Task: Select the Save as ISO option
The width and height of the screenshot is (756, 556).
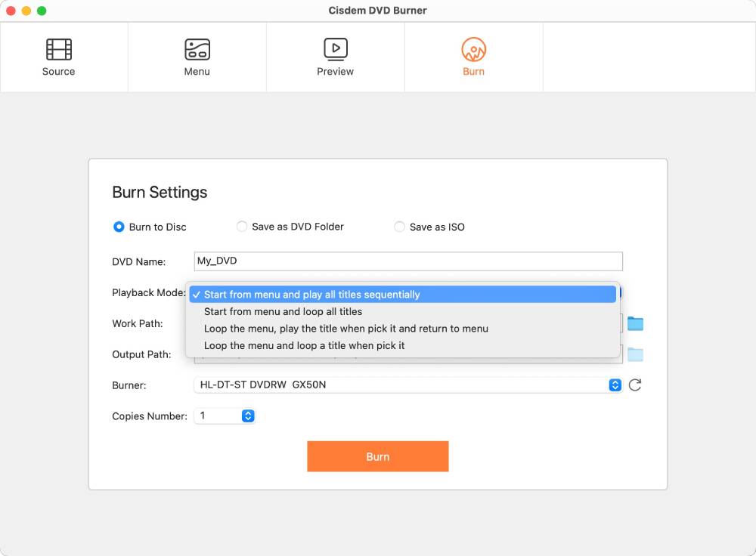Action: [399, 227]
